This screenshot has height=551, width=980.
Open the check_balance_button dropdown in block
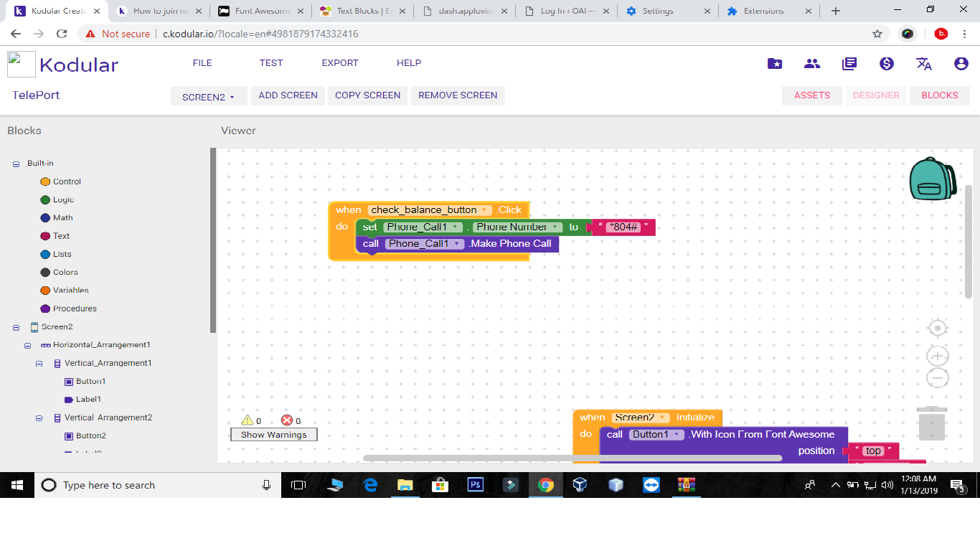485,210
